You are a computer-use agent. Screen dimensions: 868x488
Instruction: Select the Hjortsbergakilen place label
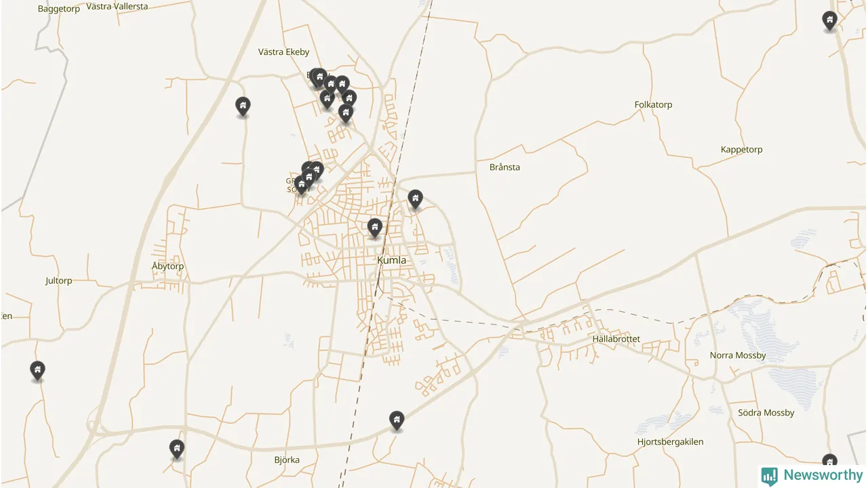pyautogui.click(x=670, y=442)
